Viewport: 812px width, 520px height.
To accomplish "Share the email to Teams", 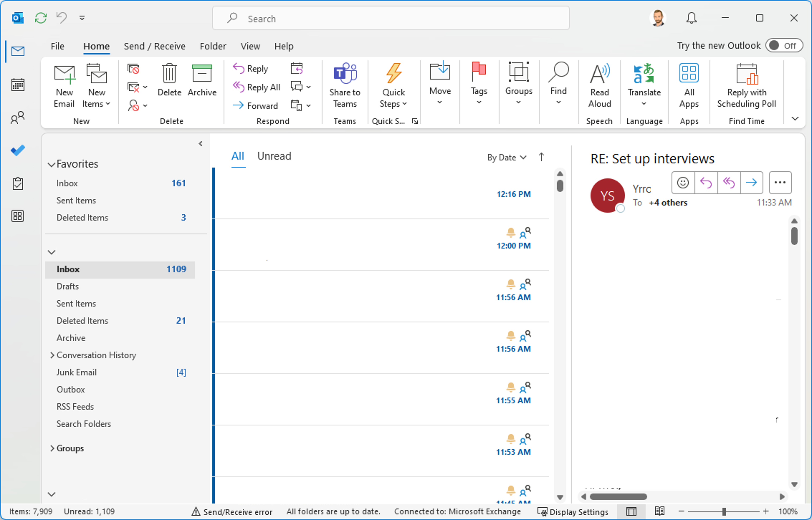I will click(345, 86).
